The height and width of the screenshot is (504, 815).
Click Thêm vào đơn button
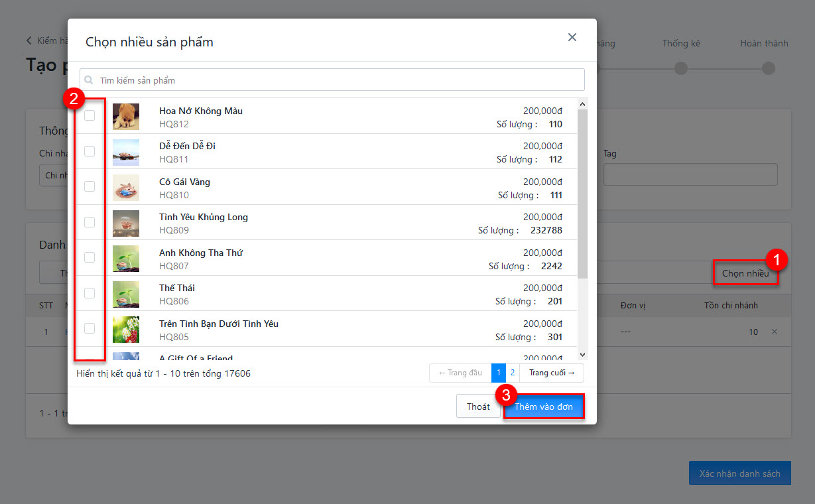(544, 407)
